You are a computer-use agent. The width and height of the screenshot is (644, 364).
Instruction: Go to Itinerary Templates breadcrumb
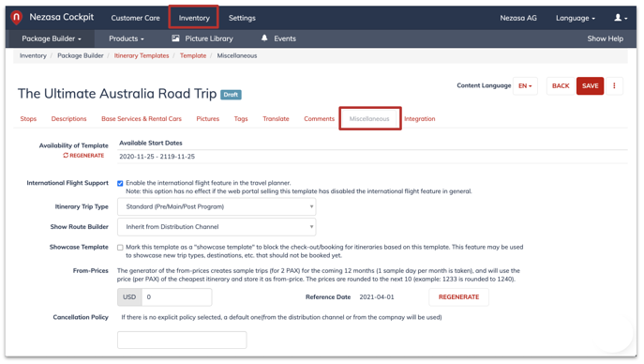[x=142, y=55]
